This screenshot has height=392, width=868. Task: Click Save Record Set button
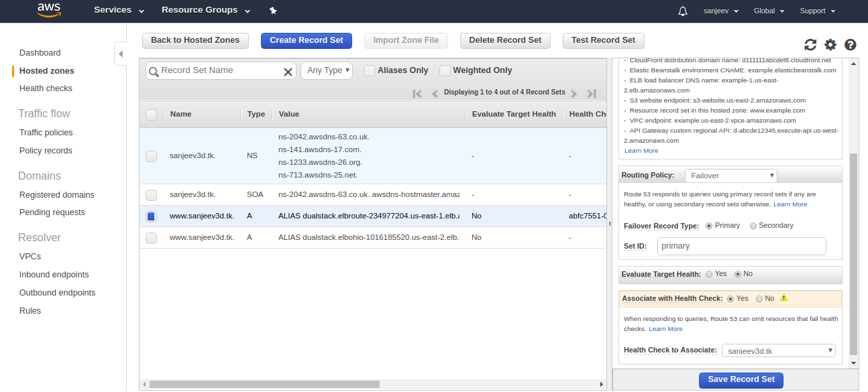coord(741,379)
